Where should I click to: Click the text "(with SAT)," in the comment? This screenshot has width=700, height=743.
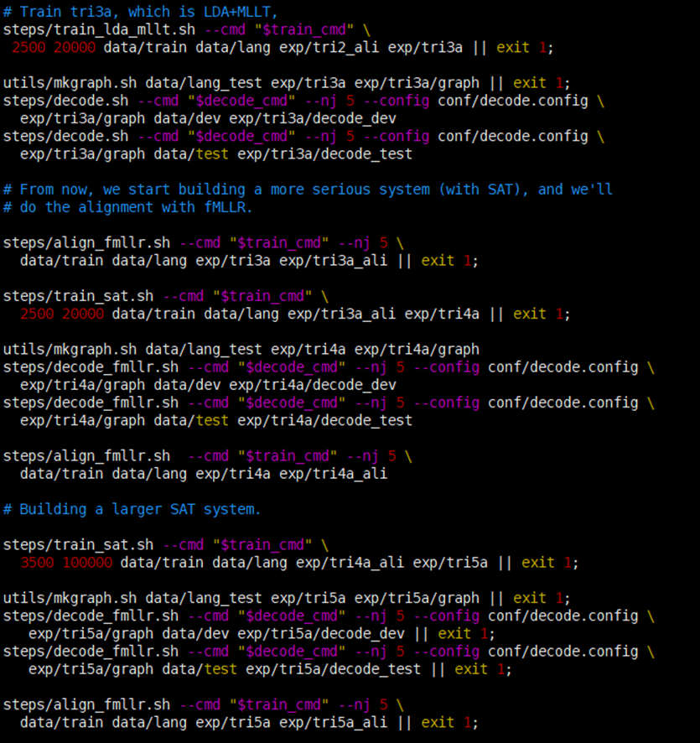(x=484, y=190)
